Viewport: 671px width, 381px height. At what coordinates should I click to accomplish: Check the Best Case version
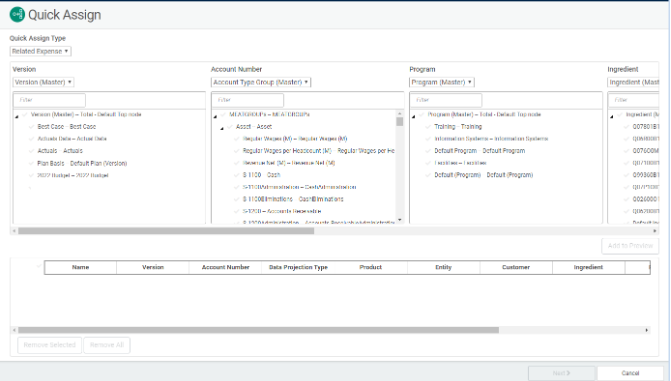coord(31,127)
